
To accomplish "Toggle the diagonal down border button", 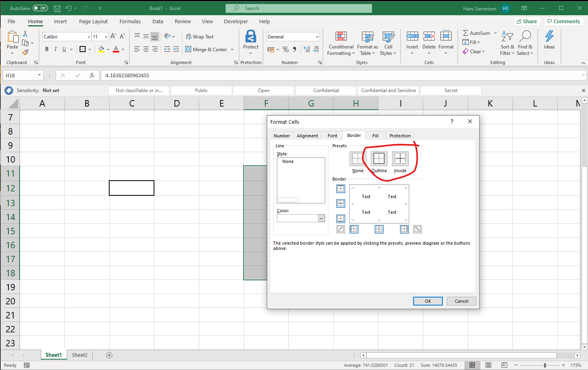I will [x=417, y=229].
